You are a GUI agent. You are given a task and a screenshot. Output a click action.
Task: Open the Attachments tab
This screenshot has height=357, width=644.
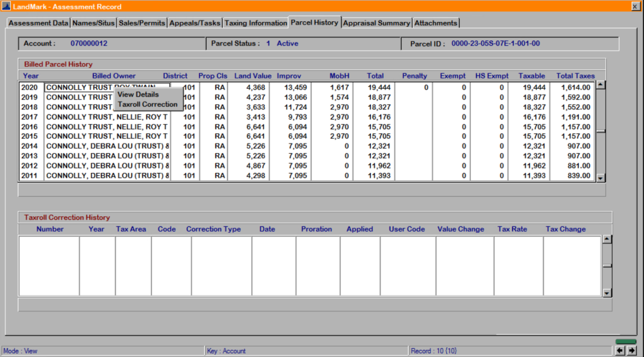coord(435,23)
